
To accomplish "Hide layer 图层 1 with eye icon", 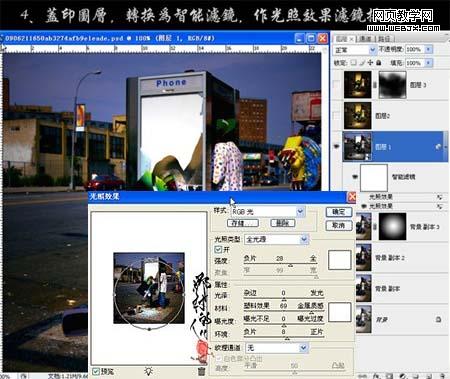I will tap(337, 146).
